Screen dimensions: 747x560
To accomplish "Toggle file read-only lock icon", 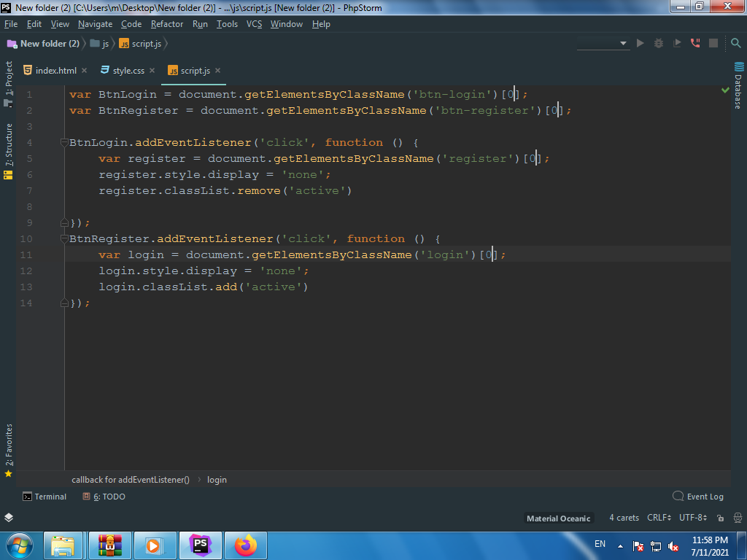I will pos(719,518).
